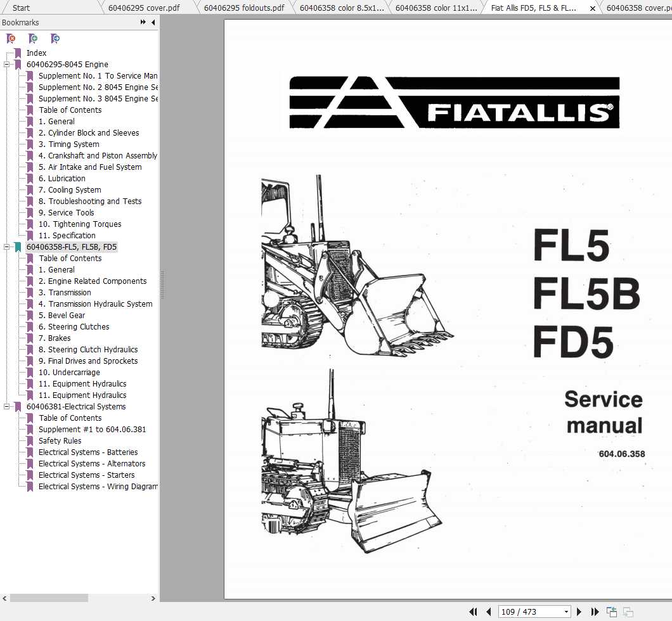The height and width of the screenshot is (621, 672).
Task: Open Supplement #1 to 604.06.381 bookmark
Action: click(x=92, y=430)
